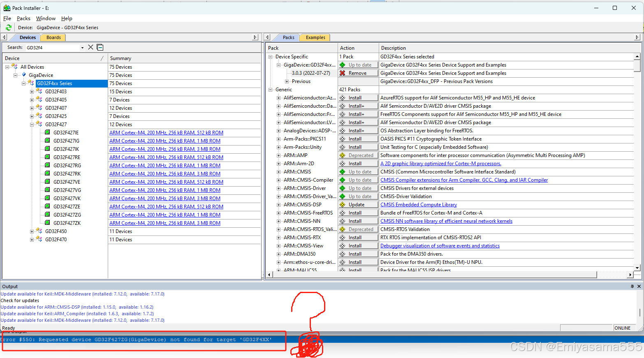Select the GD32F4xx Series tree item
The height and width of the screenshot is (358, 644).
(x=55, y=83)
